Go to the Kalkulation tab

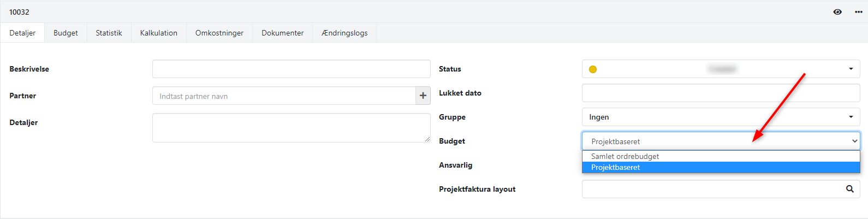coord(158,33)
